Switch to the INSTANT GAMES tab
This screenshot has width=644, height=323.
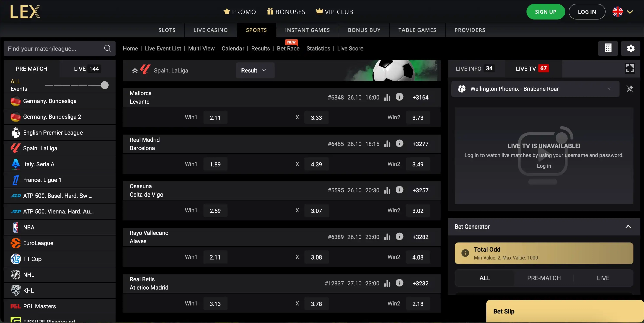(x=307, y=30)
